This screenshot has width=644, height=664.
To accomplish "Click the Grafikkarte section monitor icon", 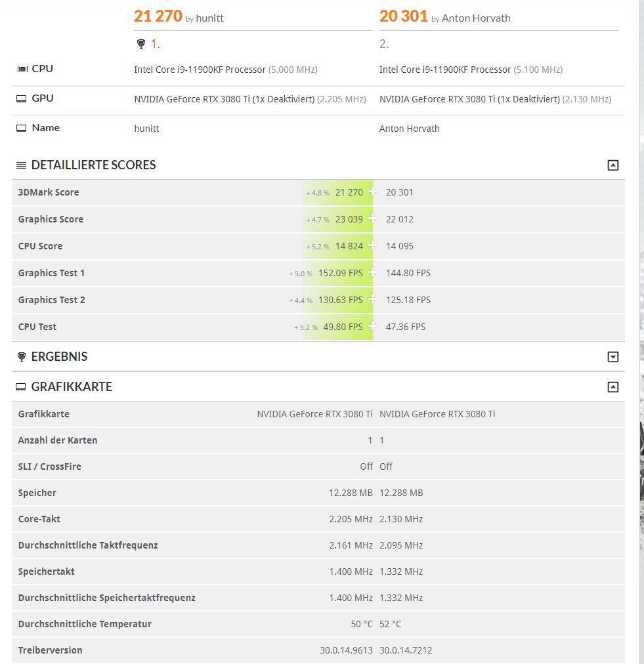I will click(x=21, y=387).
